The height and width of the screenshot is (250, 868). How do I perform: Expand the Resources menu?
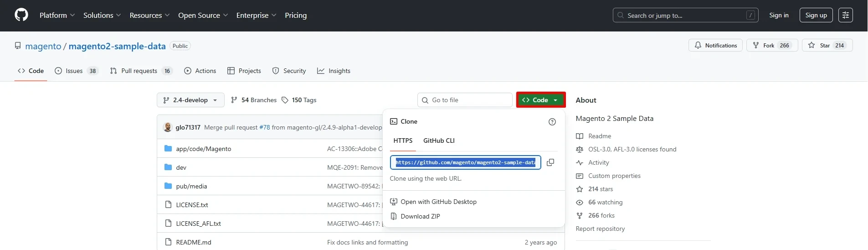149,15
